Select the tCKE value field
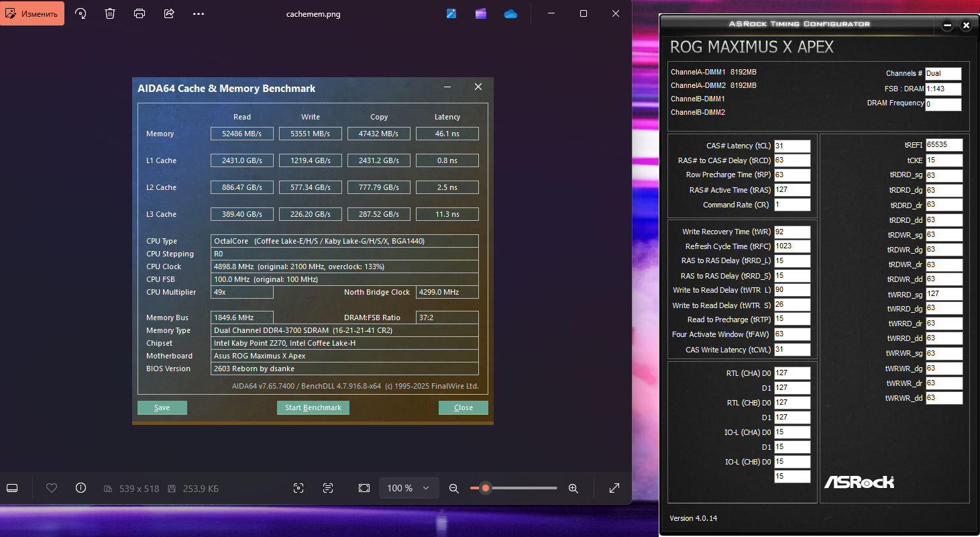 [944, 160]
